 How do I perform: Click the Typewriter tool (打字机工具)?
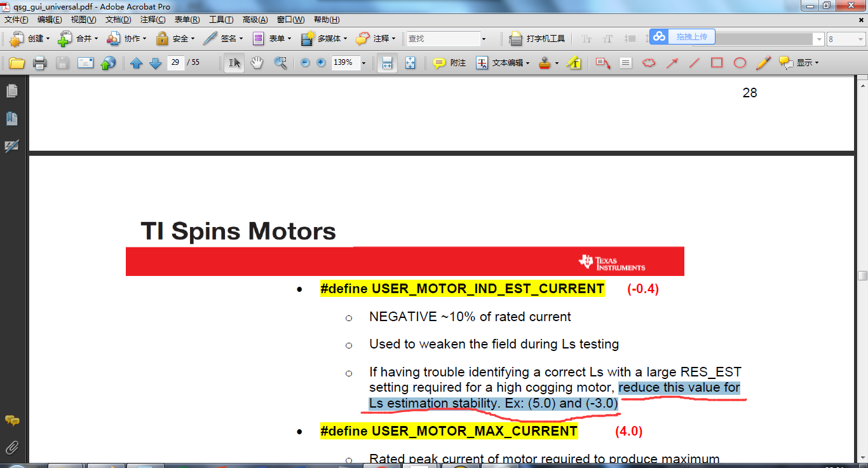pos(538,39)
